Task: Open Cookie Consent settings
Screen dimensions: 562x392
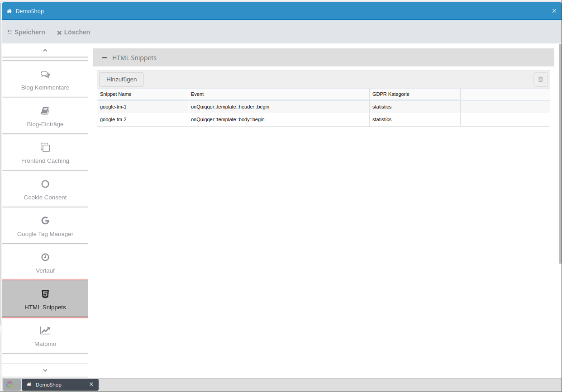Action: pos(45,189)
